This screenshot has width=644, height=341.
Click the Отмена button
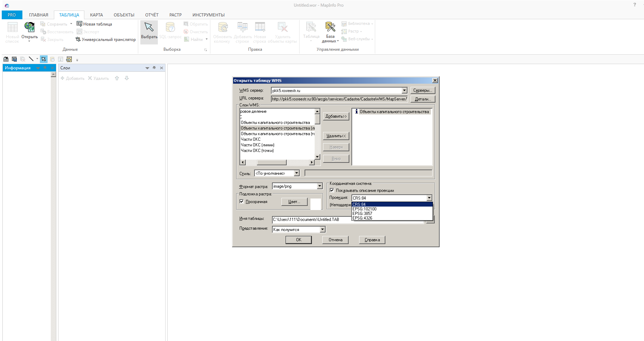coord(335,240)
